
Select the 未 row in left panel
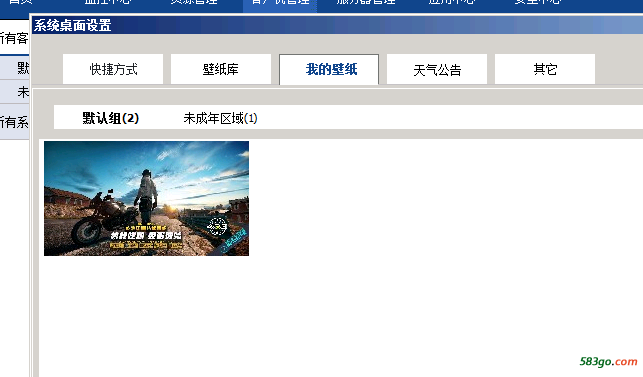coord(14,92)
